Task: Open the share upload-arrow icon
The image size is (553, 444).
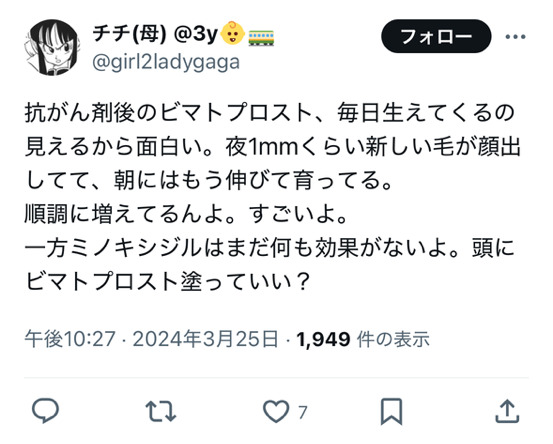Action: [507, 411]
